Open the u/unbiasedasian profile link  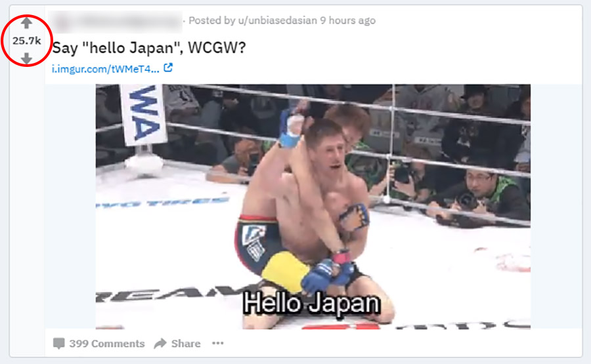277,20
